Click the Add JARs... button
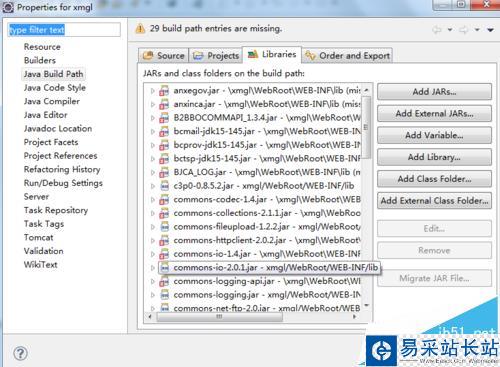 click(x=434, y=92)
